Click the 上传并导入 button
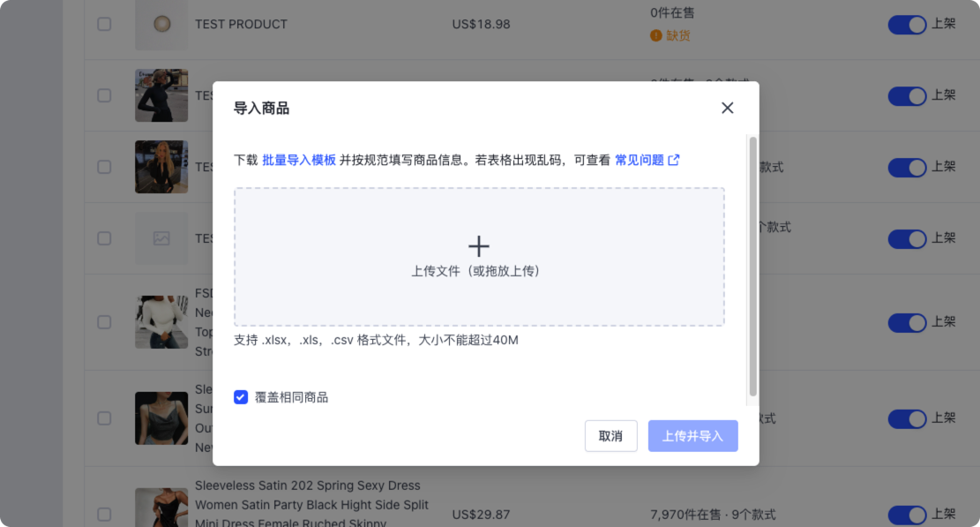 pyautogui.click(x=692, y=436)
